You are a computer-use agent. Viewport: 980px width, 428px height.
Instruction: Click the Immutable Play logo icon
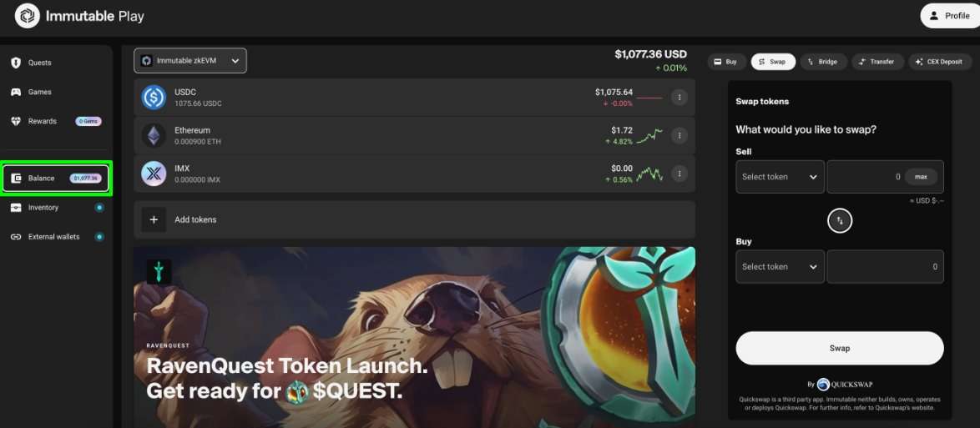(x=28, y=16)
